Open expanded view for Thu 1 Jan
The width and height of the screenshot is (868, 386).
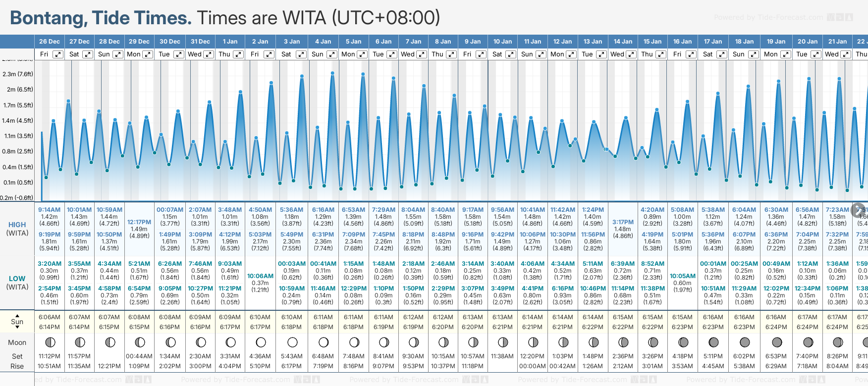coord(238,54)
